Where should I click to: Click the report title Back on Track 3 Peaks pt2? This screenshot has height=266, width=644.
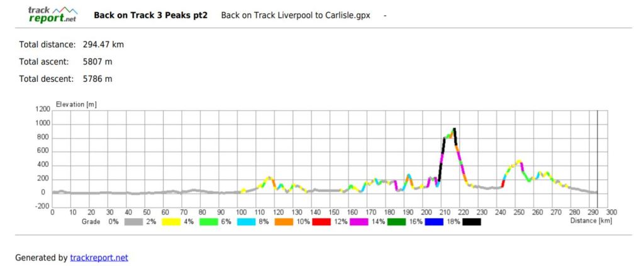[x=150, y=14]
